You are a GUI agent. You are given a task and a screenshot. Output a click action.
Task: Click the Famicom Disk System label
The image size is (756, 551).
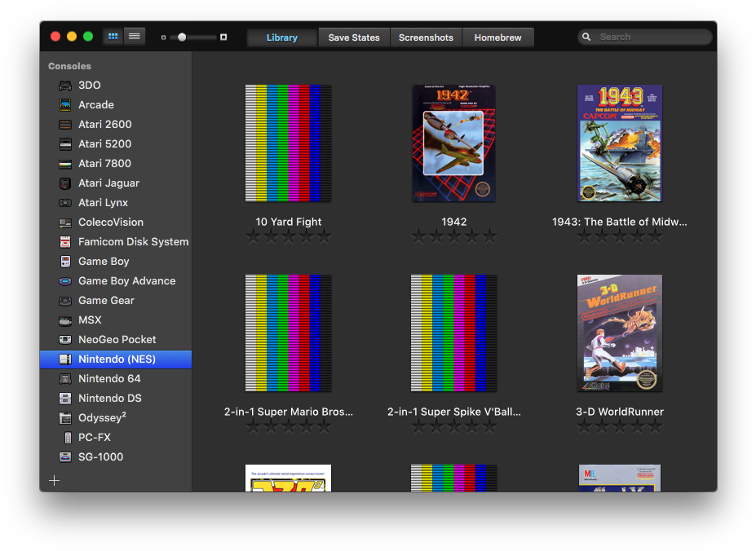pos(134,242)
